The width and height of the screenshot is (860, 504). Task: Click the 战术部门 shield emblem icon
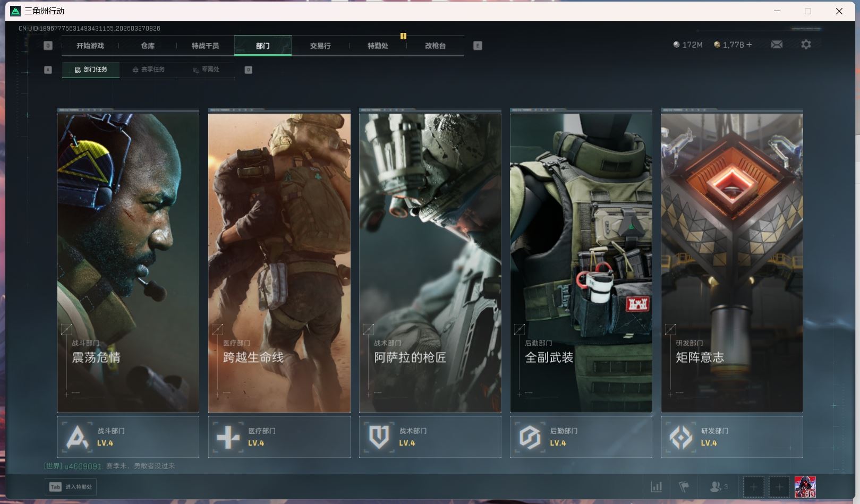(x=379, y=437)
